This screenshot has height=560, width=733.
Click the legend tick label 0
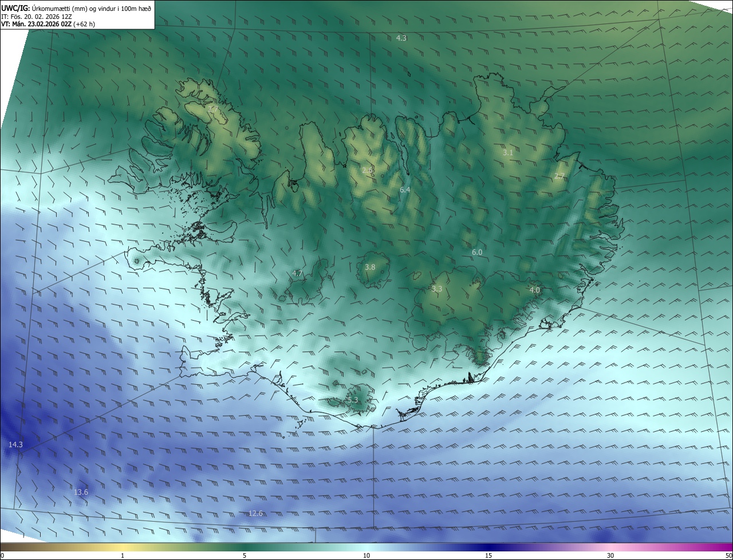click(x=2, y=555)
